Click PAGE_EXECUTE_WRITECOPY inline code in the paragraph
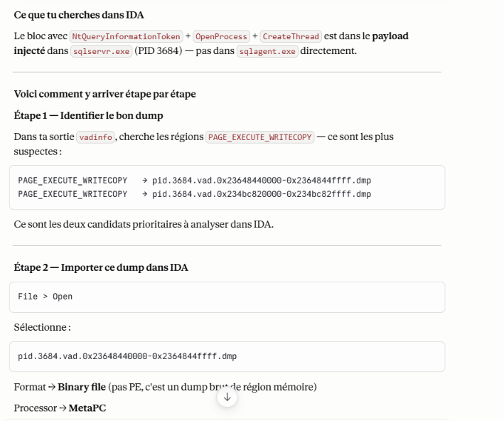The image size is (504, 421). click(x=259, y=137)
